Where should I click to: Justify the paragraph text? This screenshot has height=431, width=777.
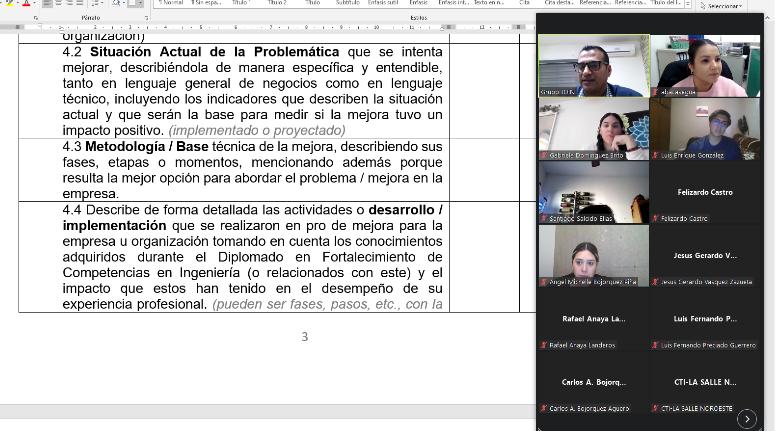click(x=80, y=3)
